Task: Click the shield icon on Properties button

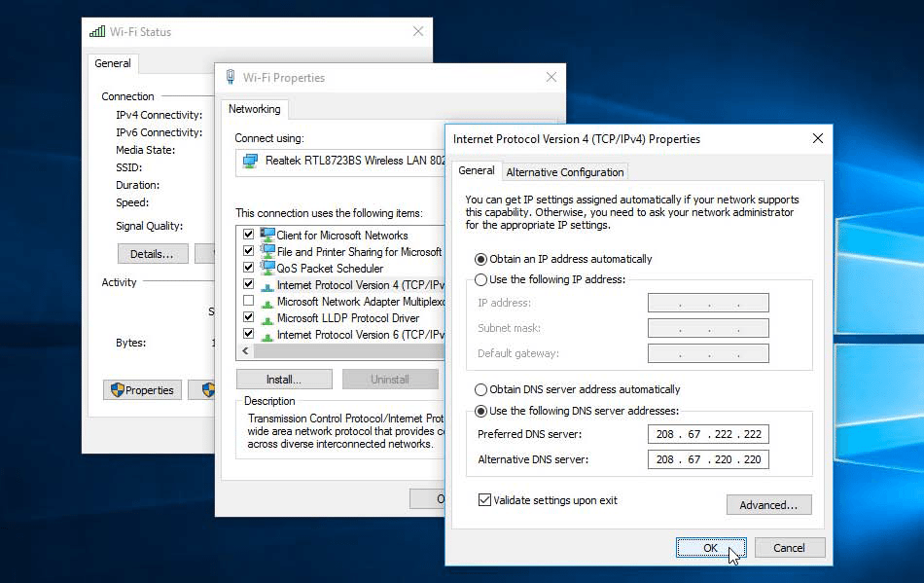Action: [118, 389]
